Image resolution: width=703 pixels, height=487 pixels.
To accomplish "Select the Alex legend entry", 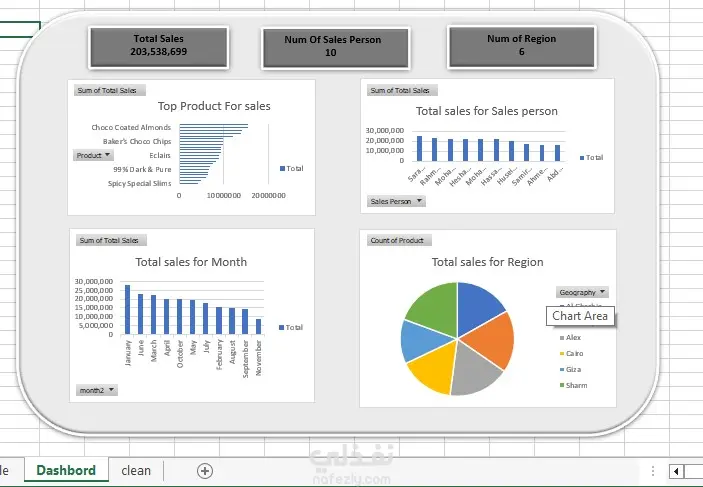I will coord(570,338).
